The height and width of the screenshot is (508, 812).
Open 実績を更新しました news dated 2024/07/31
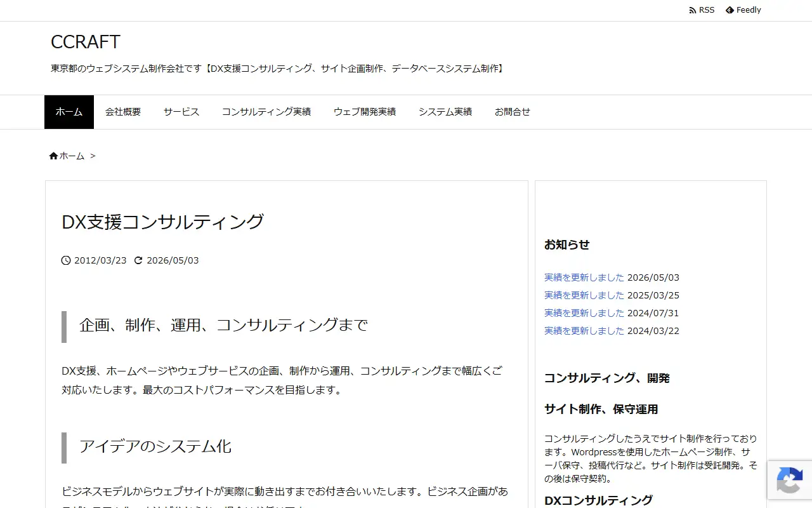584,313
